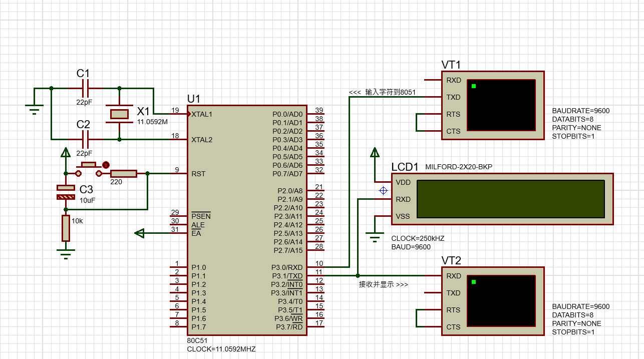
Task: Click the P3.0/RXD pin label
Action: pos(287,267)
